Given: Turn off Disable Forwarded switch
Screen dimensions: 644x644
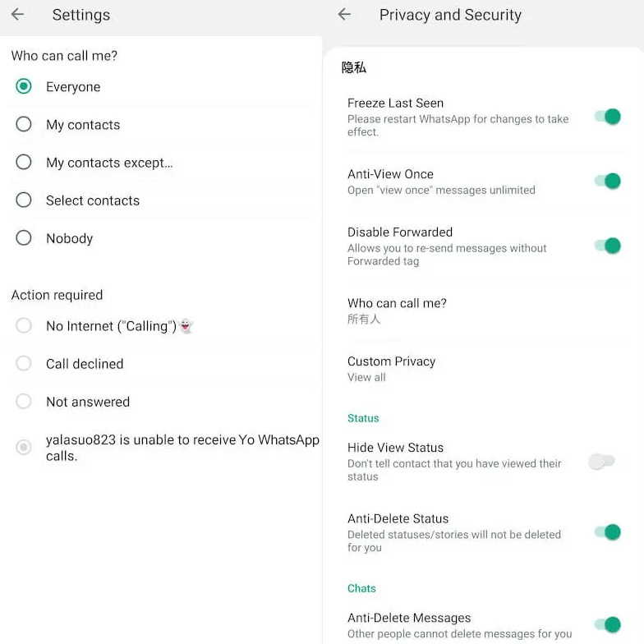Looking at the screenshot, I should point(607,246).
